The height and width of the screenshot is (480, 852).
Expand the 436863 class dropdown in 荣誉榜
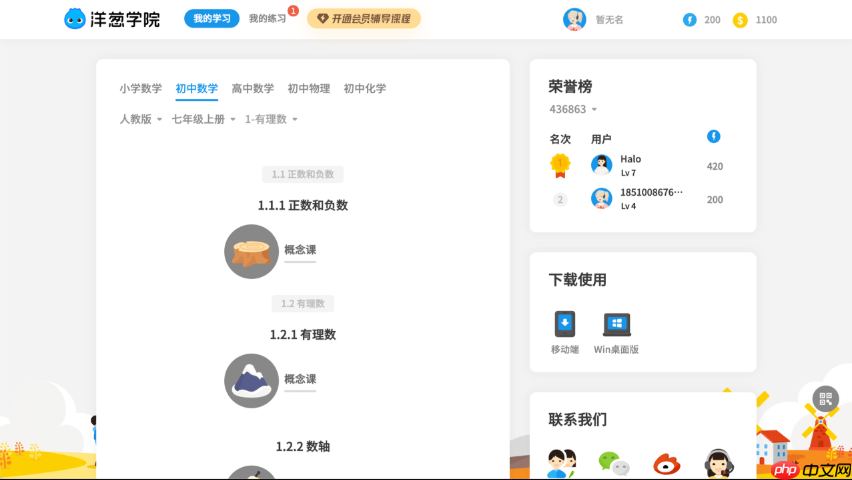tap(573, 109)
